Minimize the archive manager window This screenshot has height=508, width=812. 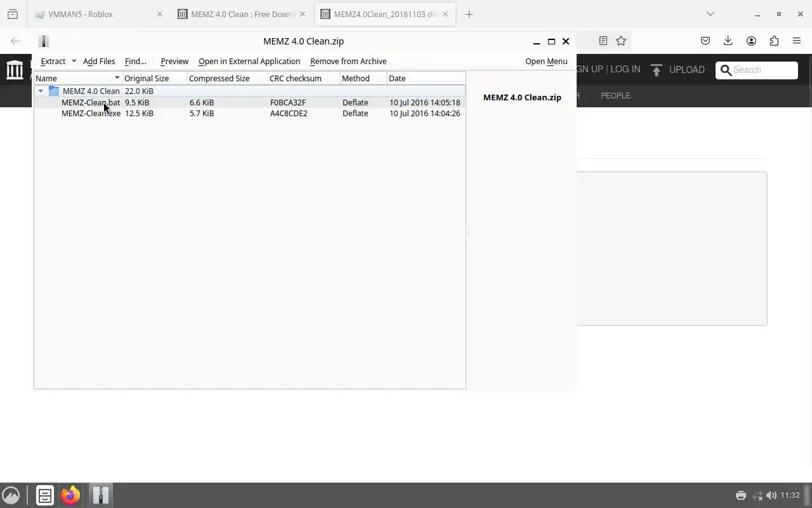537,41
